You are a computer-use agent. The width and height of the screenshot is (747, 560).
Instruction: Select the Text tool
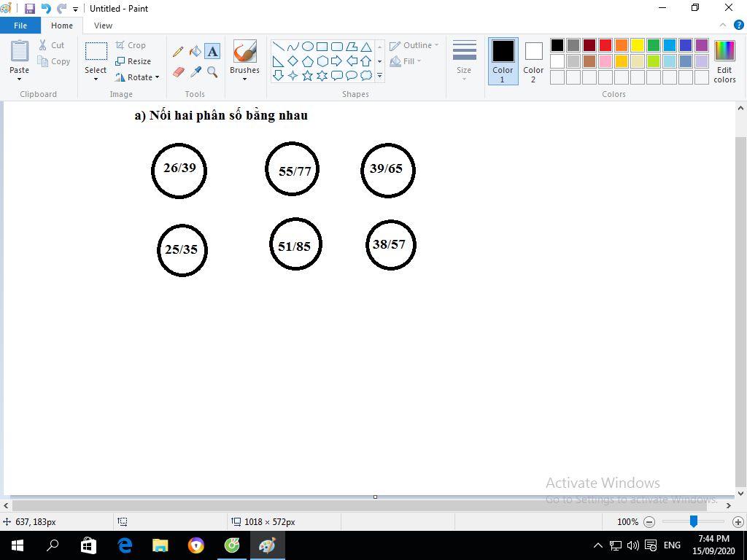[x=212, y=52]
